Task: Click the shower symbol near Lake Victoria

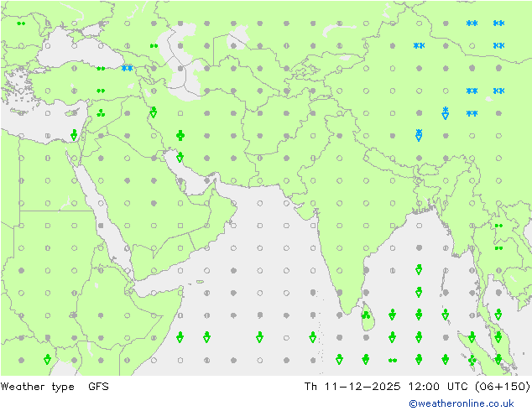Action: coord(48,360)
